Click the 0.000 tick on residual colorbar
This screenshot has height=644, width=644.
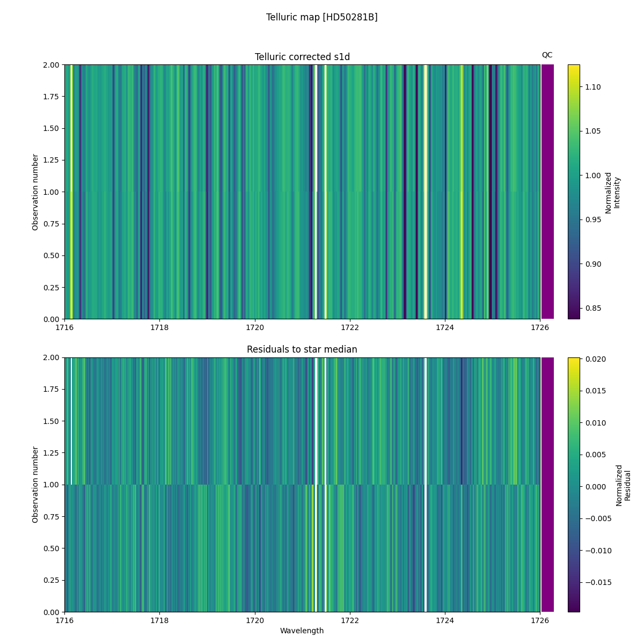[595, 487]
